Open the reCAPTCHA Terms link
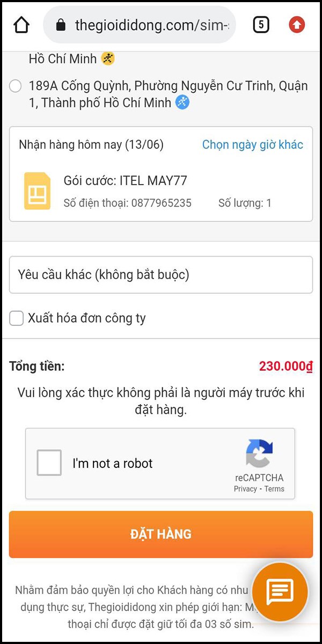Screen dimensions: 322x644 click(275, 489)
